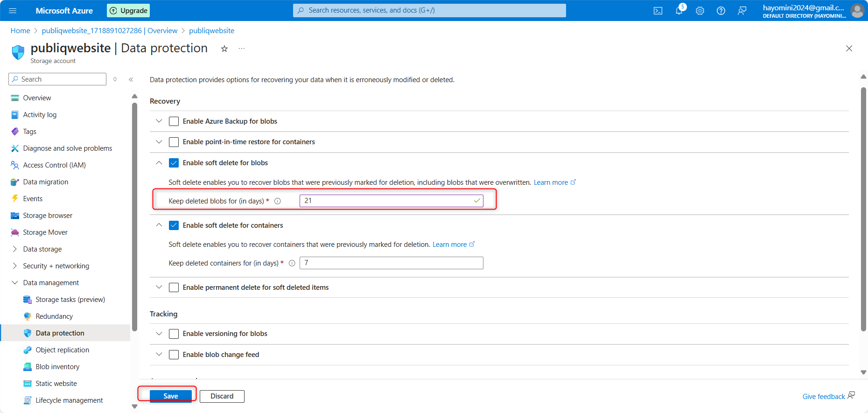This screenshot has height=413, width=868.
Task: Open Cloud Shell from the top bar
Action: pos(658,11)
